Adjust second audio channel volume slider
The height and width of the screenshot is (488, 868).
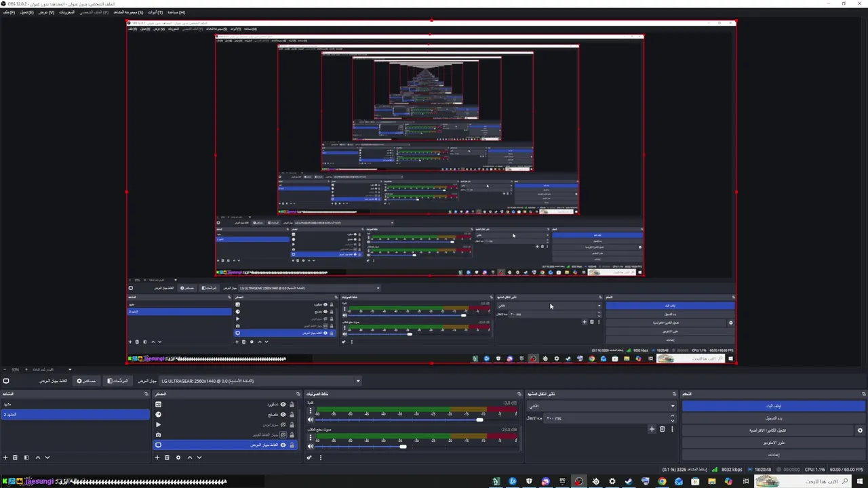click(x=403, y=447)
